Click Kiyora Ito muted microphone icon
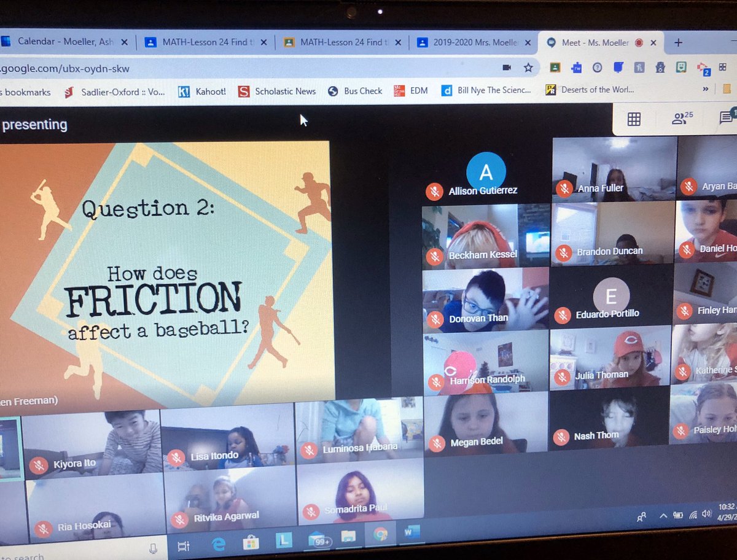Screen dimensions: 737x560 tap(40, 465)
